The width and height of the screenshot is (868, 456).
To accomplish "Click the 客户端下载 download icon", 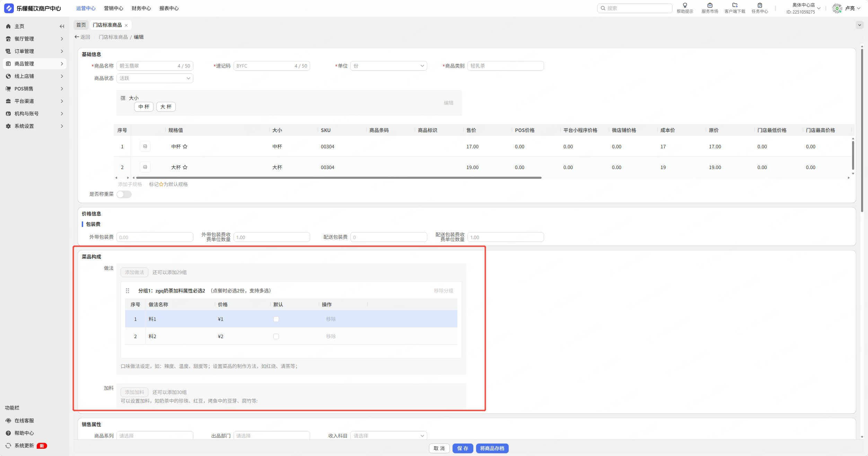I will (735, 6).
